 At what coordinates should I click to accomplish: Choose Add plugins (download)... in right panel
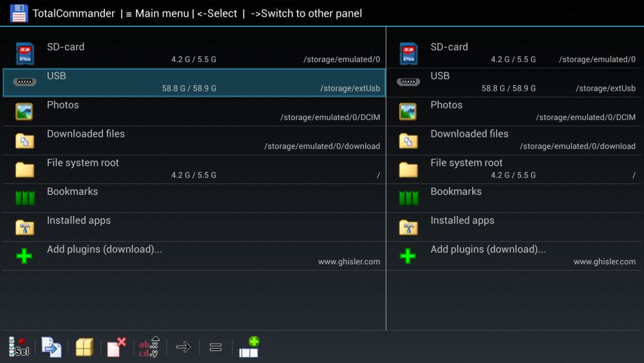point(514,256)
